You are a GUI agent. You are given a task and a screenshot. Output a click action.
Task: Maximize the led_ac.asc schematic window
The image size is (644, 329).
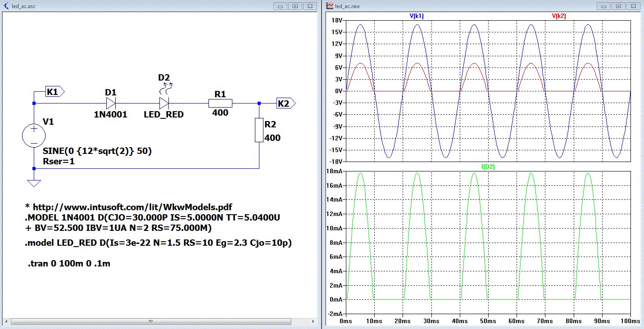tap(295, 6)
